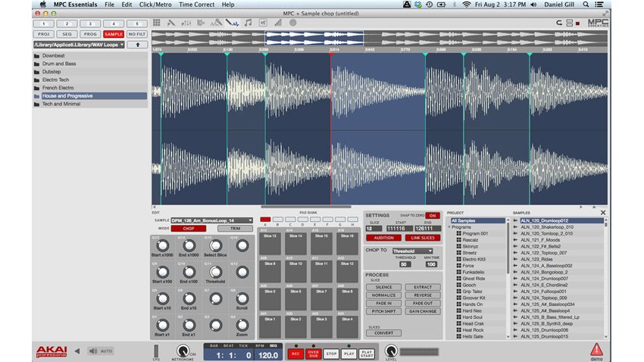The image size is (644, 362).
Task: Click the master LEVEL knob
Action: pyautogui.click(x=391, y=351)
